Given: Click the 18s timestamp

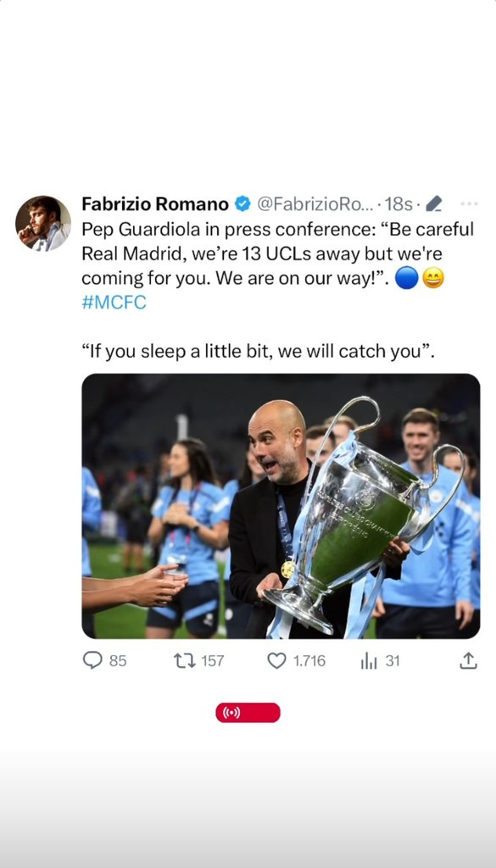Looking at the screenshot, I should point(398,204).
